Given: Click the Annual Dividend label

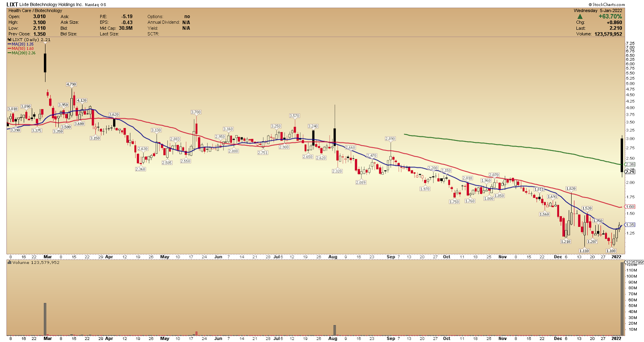Looking at the screenshot, I should [x=163, y=23].
